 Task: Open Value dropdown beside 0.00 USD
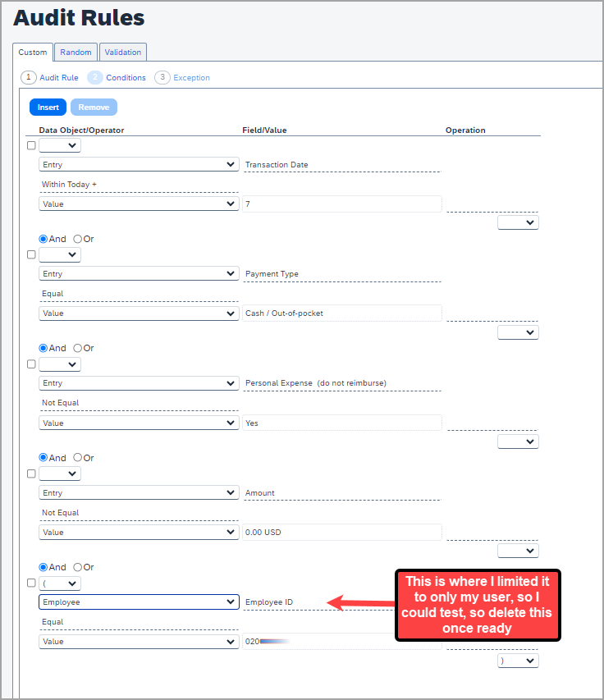pyautogui.click(x=139, y=532)
